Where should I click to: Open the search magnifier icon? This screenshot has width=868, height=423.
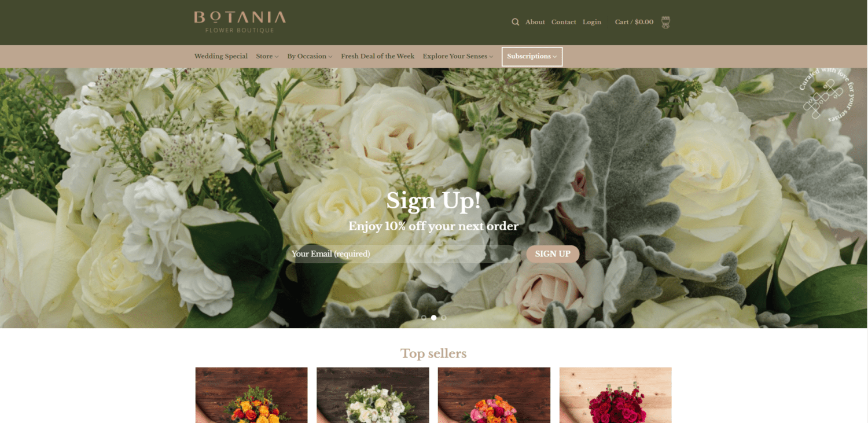pyautogui.click(x=515, y=22)
